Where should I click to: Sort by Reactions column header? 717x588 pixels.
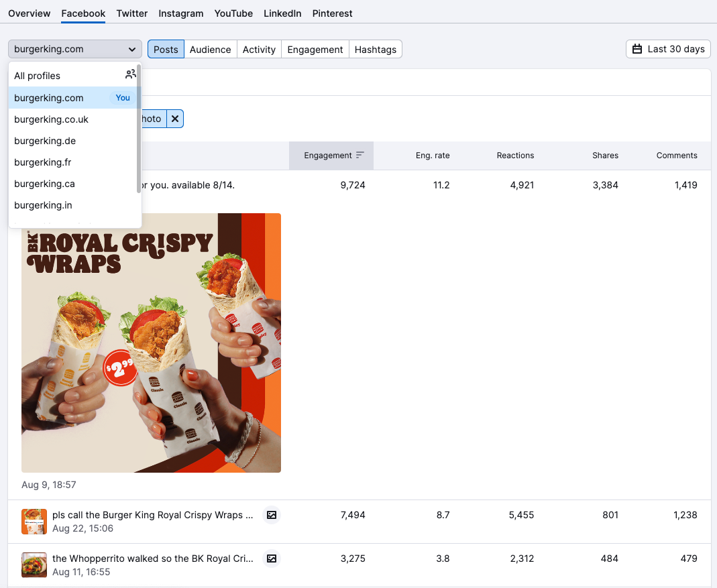click(515, 156)
